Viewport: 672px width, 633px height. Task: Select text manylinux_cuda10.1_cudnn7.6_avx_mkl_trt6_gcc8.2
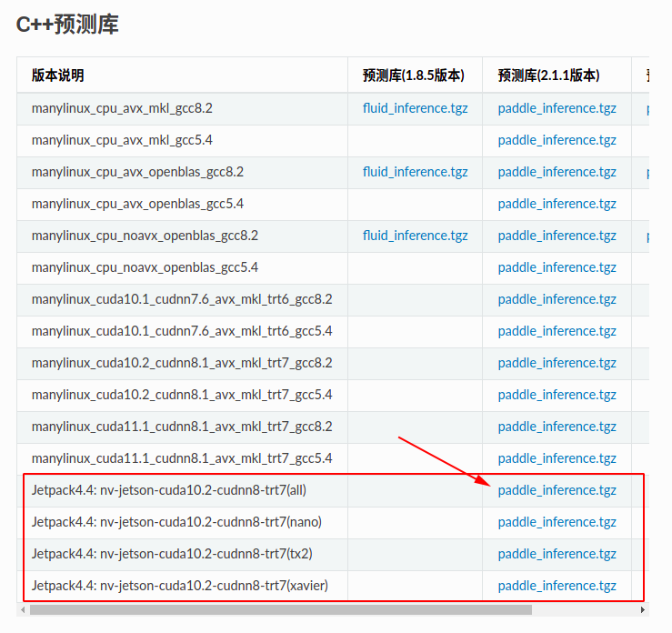click(182, 299)
